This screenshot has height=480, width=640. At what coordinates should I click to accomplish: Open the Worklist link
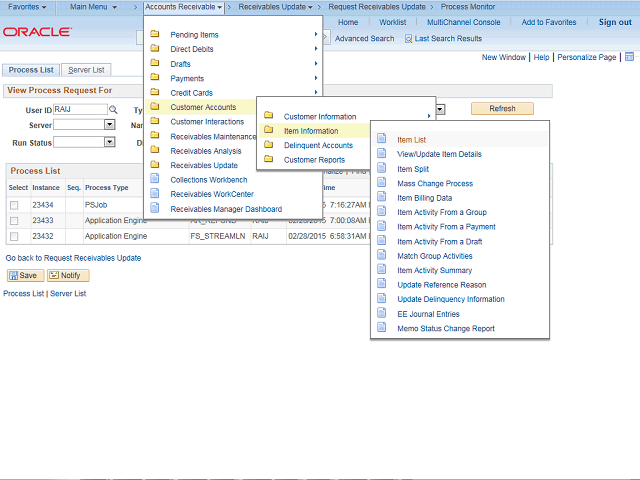pyautogui.click(x=393, y=22)
